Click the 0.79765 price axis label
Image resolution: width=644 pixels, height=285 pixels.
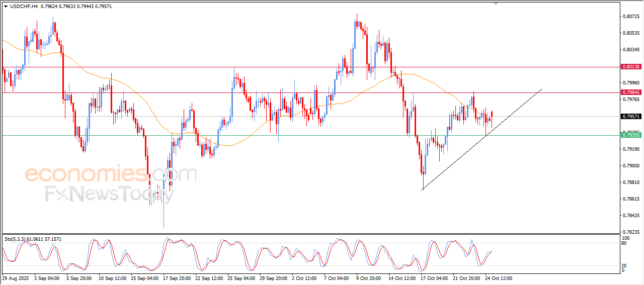click(630, 100)
